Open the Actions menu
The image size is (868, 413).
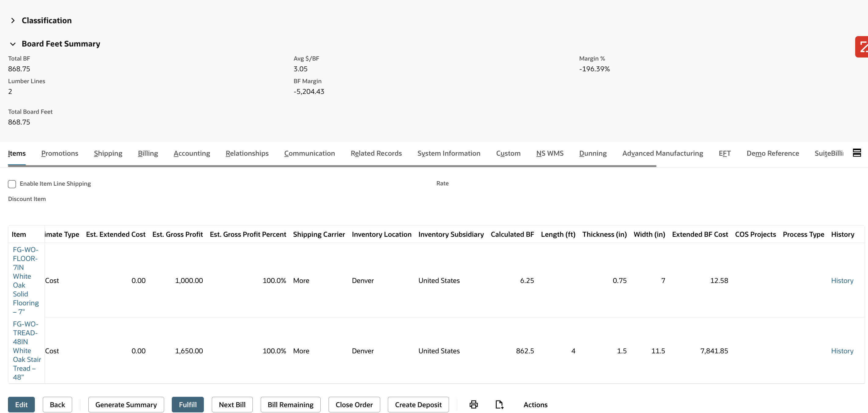click(535, 404)
